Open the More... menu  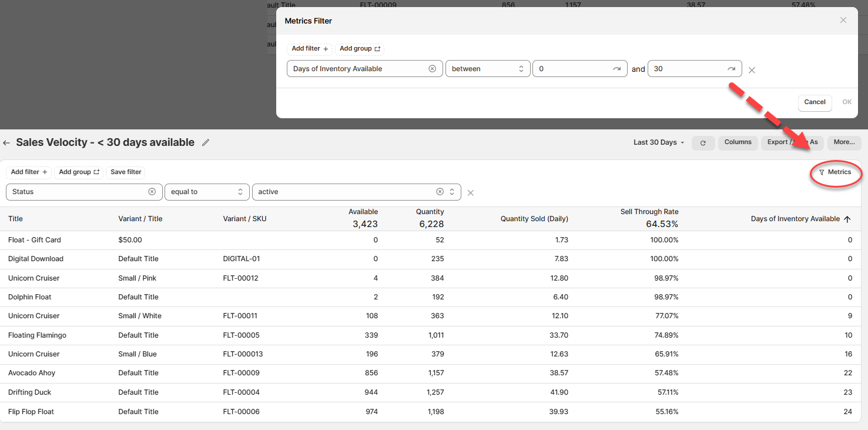844,142
